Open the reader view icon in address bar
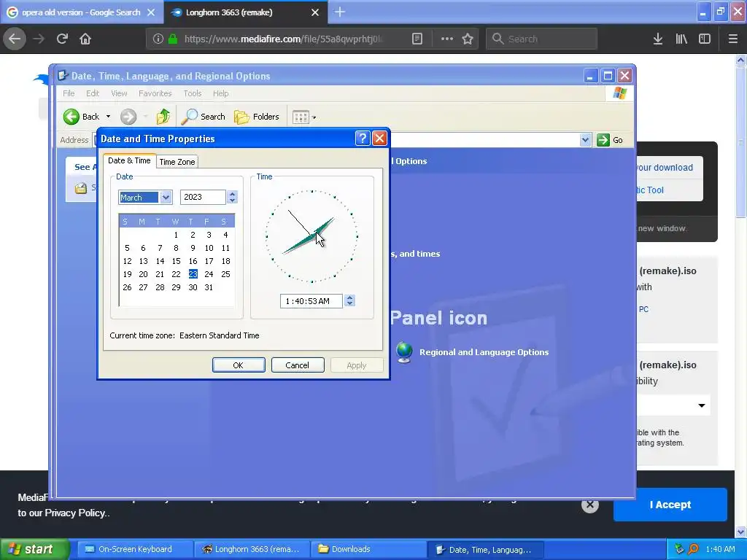This screenshot has height=560, width=747. click(417, 39)
